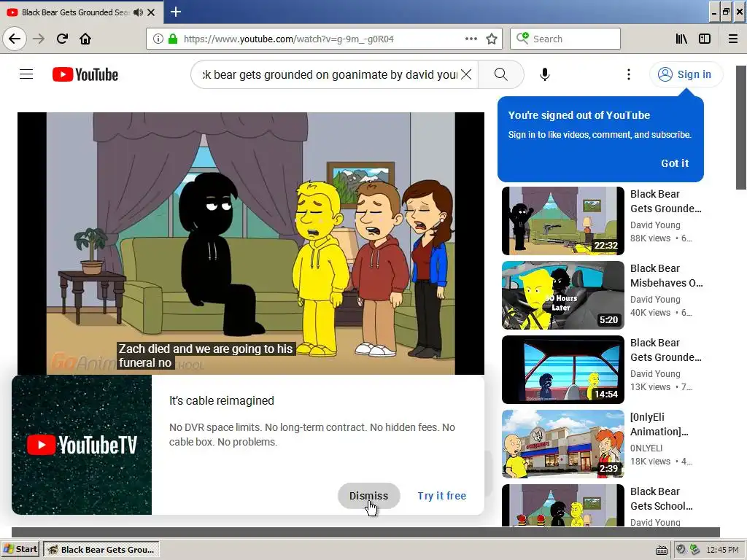Open the 88K-views Black Bear Gets Grounded title
Viewport: 747px width, 560px height.
(666, 201)
